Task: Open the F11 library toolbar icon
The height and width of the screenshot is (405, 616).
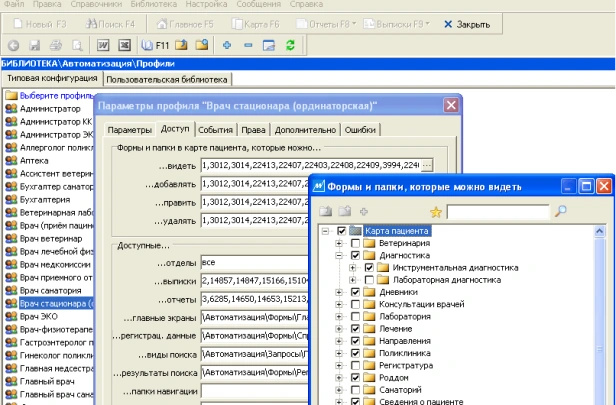Action: (155, 45)
